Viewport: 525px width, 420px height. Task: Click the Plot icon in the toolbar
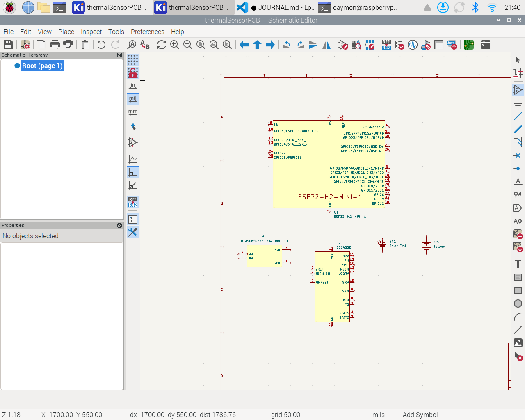tap(68, 45)
